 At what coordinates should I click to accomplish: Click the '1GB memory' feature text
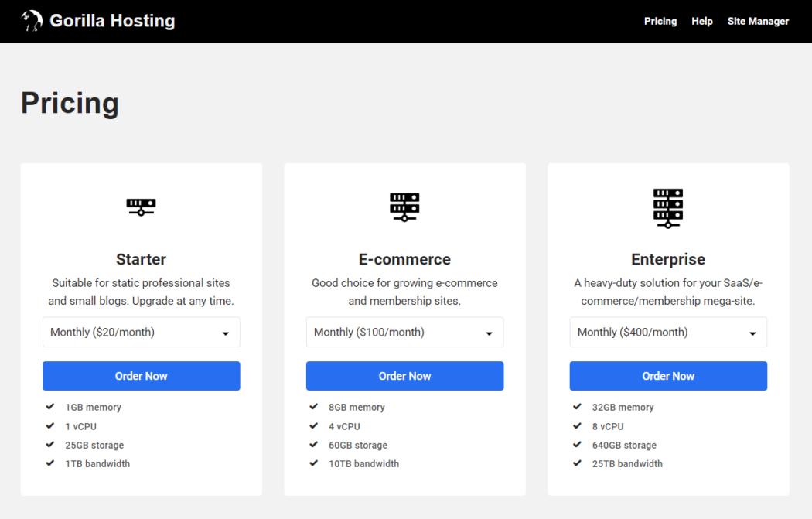[x=94, y=407]
